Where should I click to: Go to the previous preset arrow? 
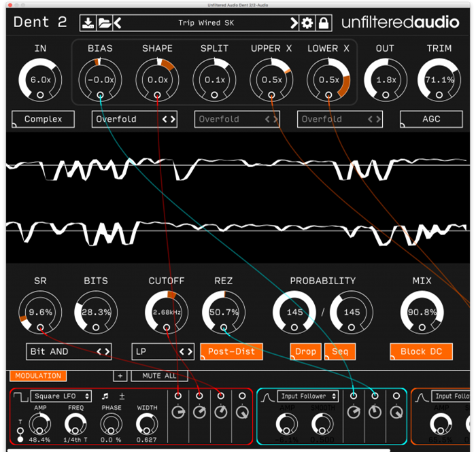[118, 23]
